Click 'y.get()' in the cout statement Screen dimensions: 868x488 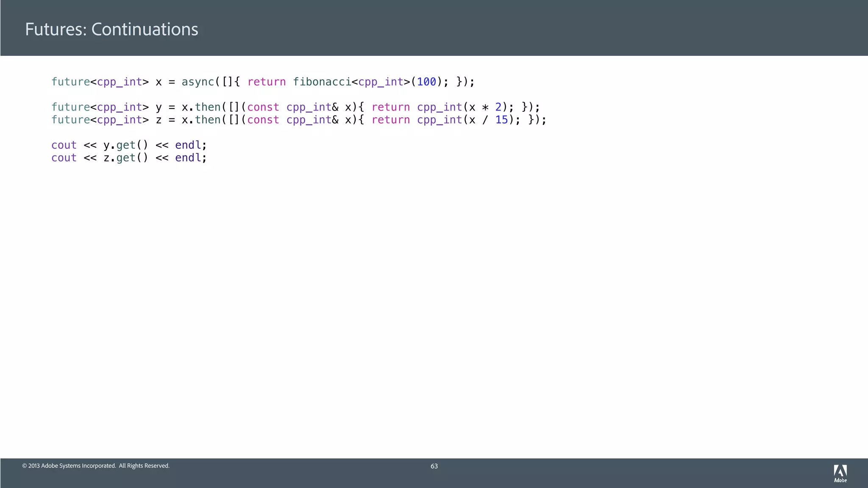tap(125, 145)
